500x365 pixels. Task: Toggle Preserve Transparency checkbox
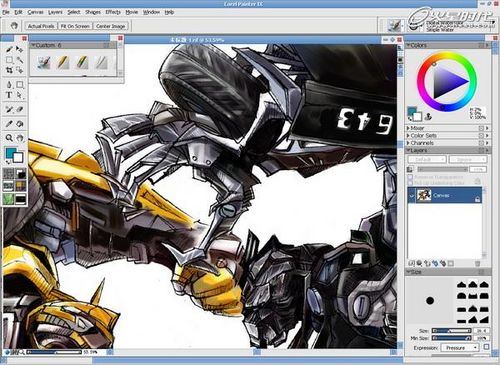pos(410,177)
